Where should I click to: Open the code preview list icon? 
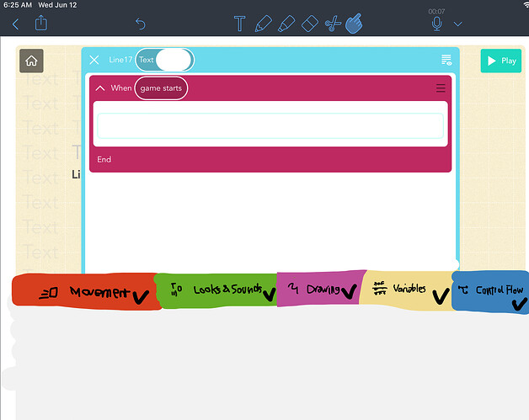click(446, 60)
